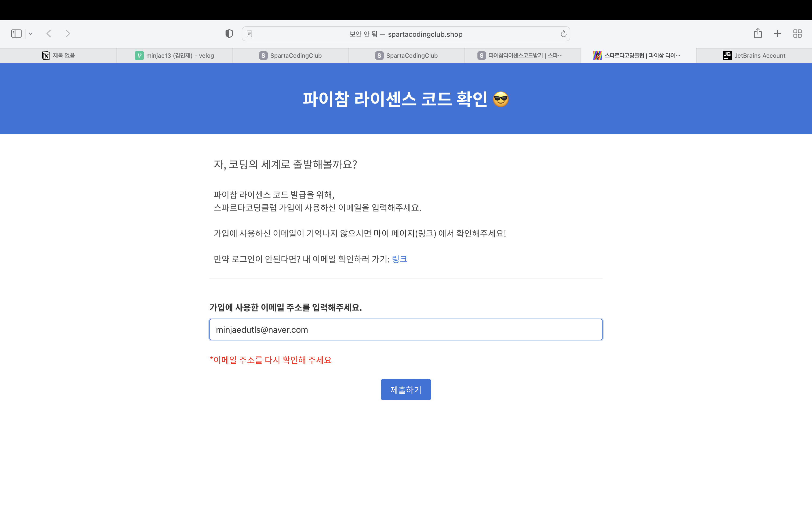Focus the email input with minjaedutls@naver.com
The width and height of the screenshot is (812, 527).
pos(406,329)
